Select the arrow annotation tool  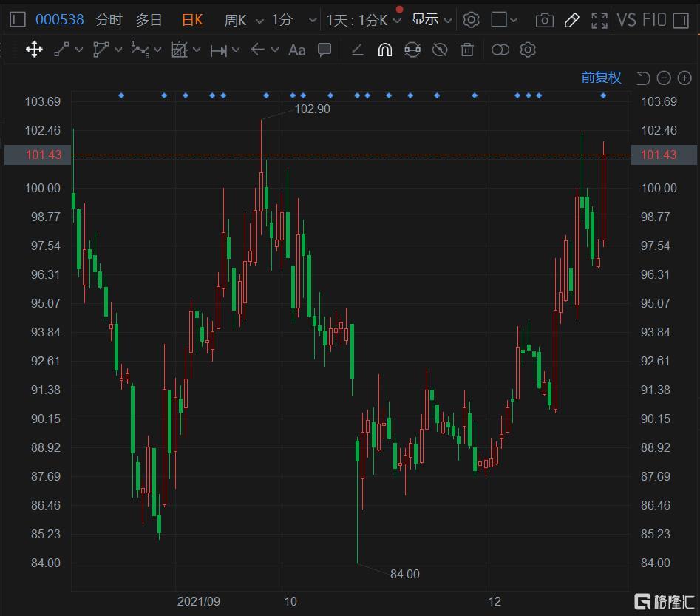coord(258,50)
